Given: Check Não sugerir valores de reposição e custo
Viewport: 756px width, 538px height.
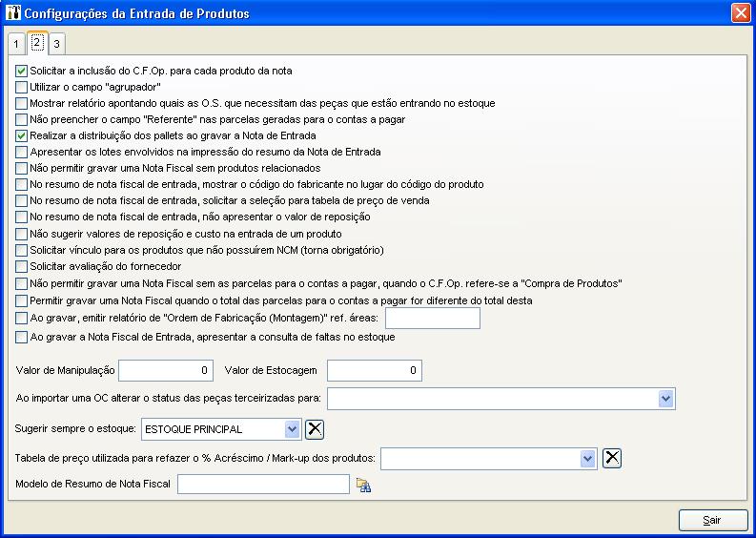Looking at the screenshot, I should coord(21,234).
